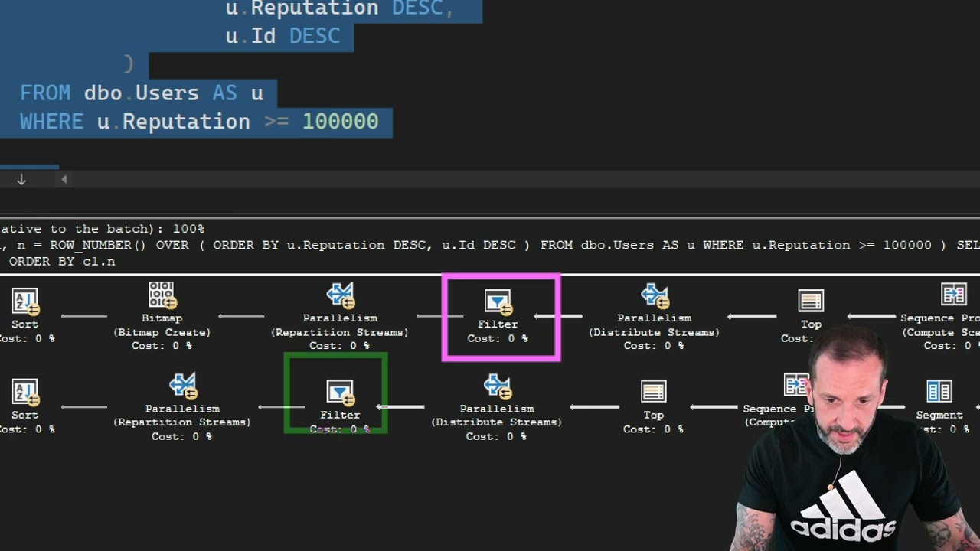Click the upper-branch Sequence Project operator icon
The height and width of the screenshot is (551, 980).
953,295
